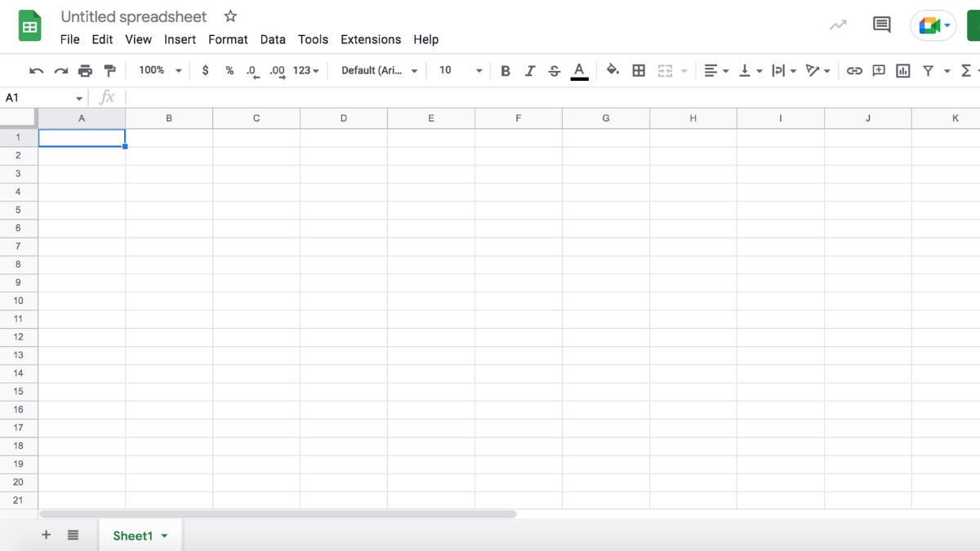
Task: Toggle bold formatting
Action: [505, 70]
